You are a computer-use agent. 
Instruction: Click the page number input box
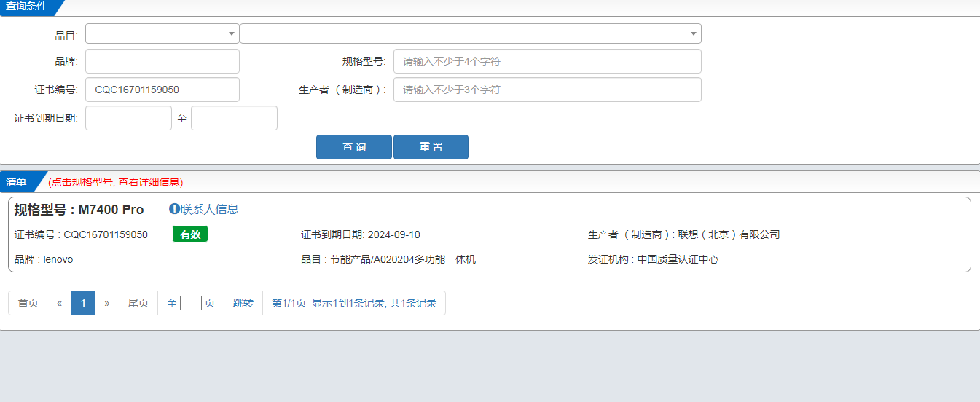[x=191, y=303]
